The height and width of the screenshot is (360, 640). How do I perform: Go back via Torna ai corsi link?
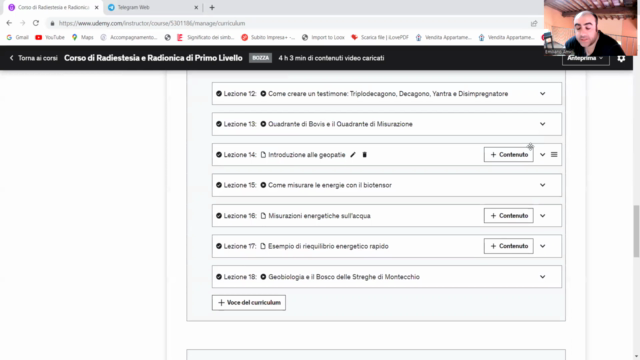33,58
